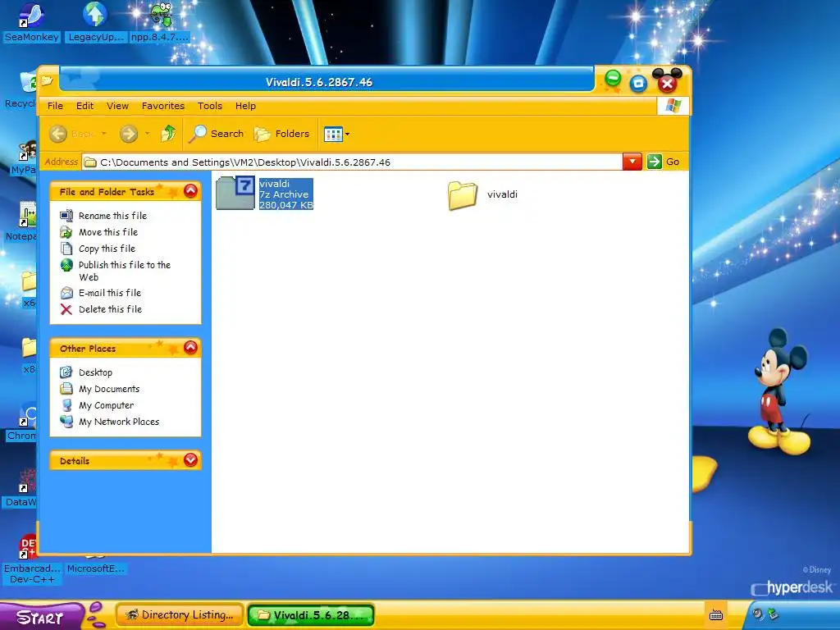Click Delete this file
This screenshot has width=840, height=630.
[111, 309]
